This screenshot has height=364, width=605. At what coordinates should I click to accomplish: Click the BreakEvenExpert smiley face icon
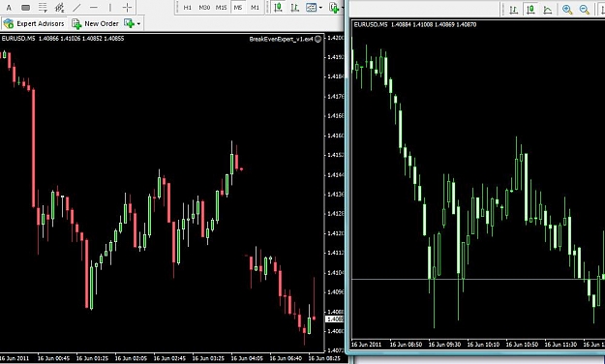point(318,39)
